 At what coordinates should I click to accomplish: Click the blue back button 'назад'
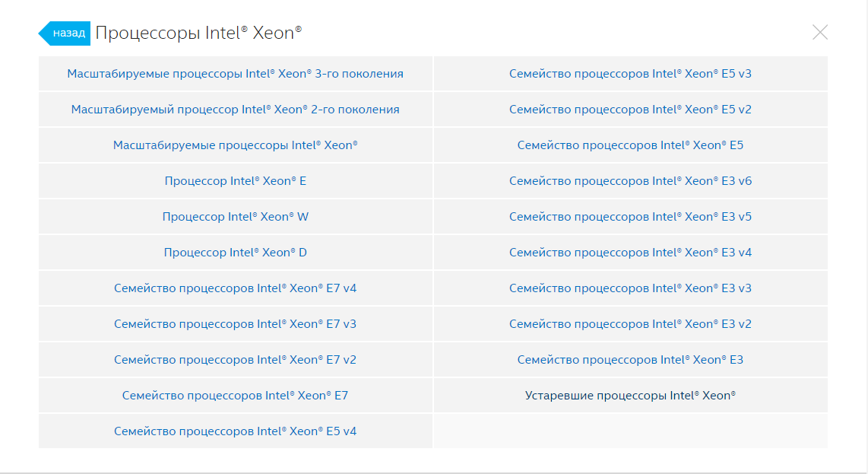coord(66,33)
